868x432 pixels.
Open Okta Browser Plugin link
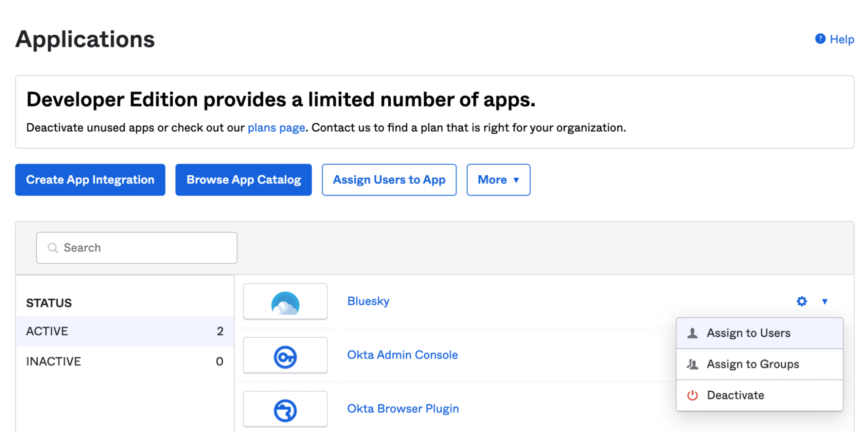coord(403,409)
